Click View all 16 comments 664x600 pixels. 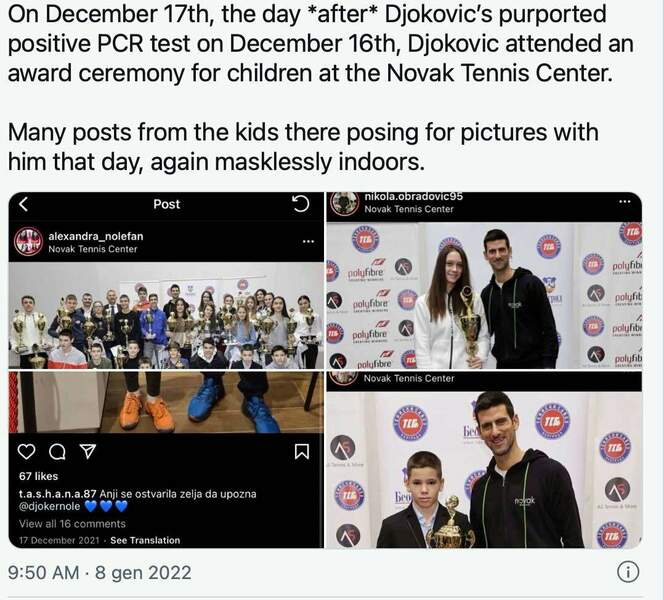click(72, 524)
